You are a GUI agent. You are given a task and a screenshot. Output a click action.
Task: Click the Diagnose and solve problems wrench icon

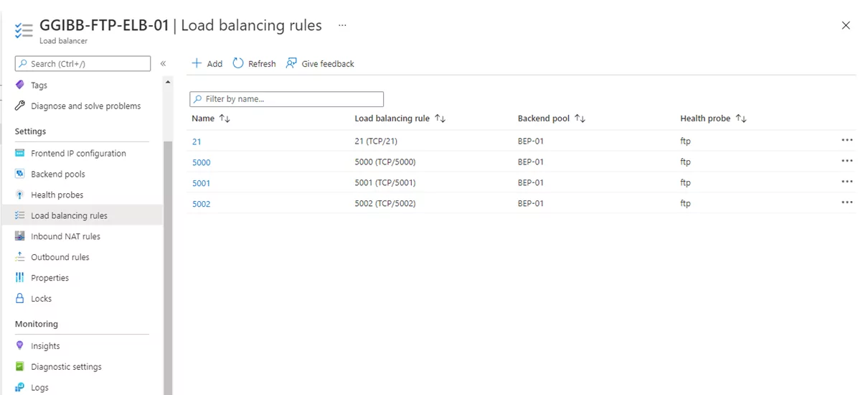click(x=20, y=106)
